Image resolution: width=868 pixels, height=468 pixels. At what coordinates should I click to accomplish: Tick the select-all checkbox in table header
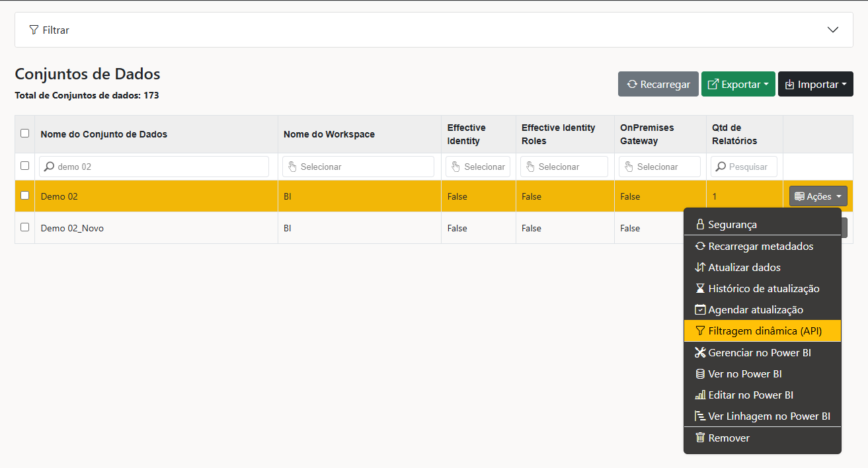pyautogui.click(x=25, y=134)
